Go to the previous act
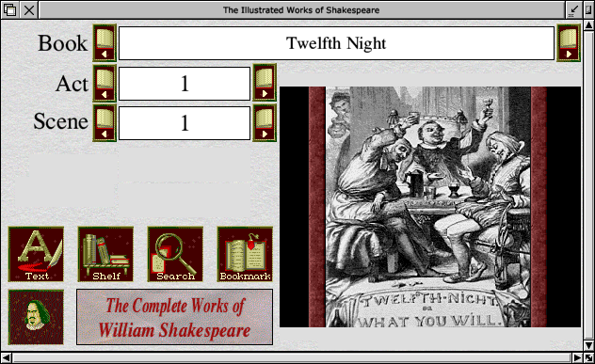This screenshot has width=595, height=364. point(105,83)
